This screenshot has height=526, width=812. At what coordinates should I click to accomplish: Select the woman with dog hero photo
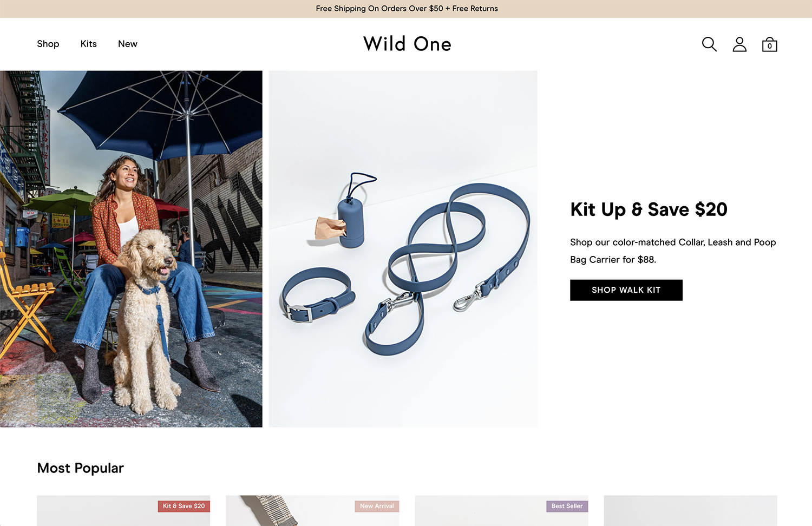131,249
